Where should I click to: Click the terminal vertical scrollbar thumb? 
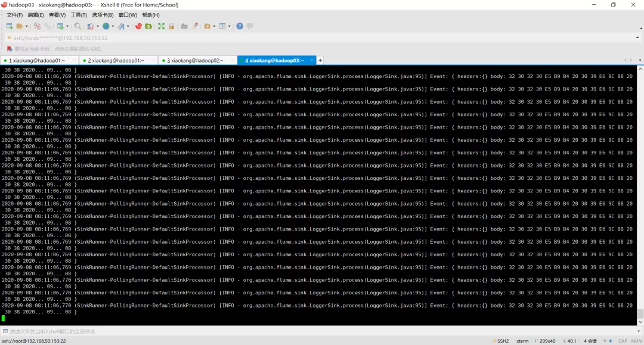pos(640,314)
